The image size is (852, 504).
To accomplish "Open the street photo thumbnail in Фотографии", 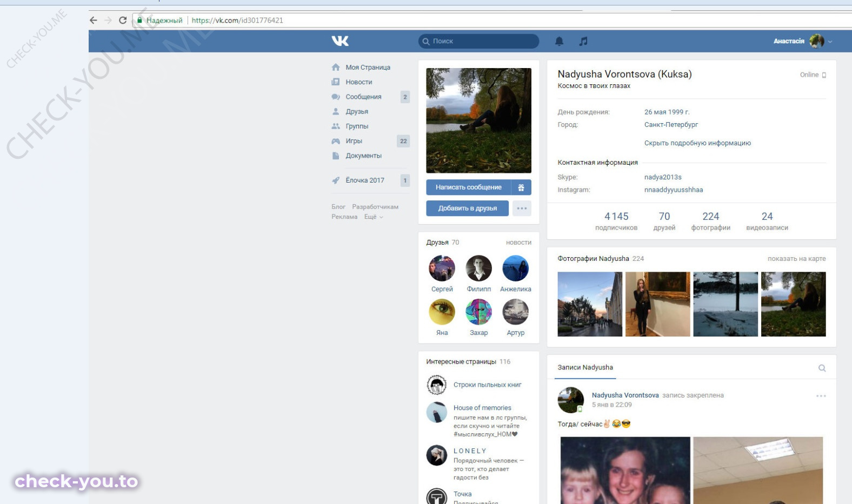I will point(590,304).
